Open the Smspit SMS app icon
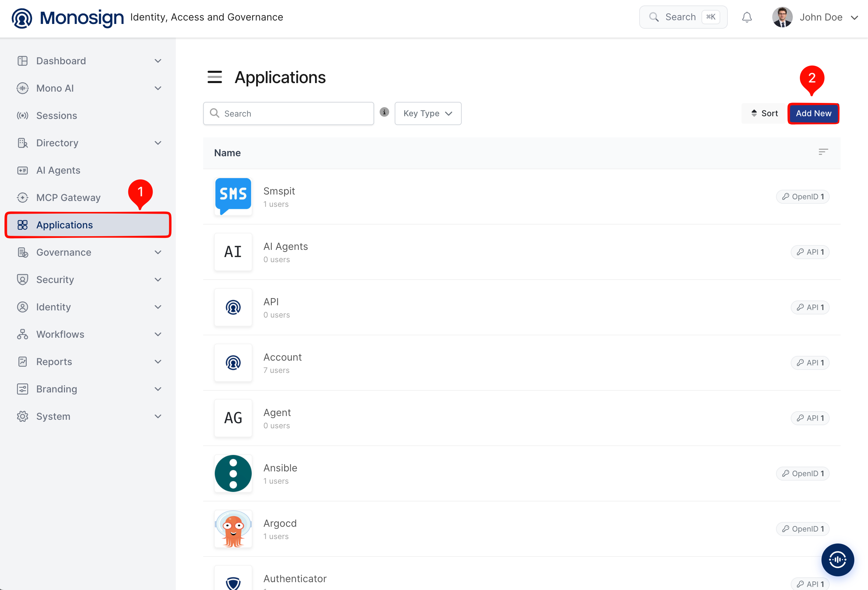The image size is (868, 590). pos(233,197)
